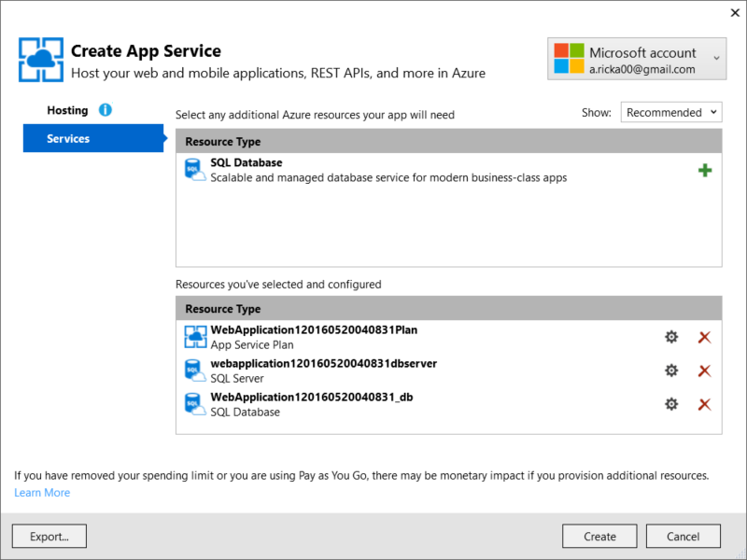The height and width of the screenshot is (560, 747).
Task: Click the SQL Server type label
Action: pos(237,378)
